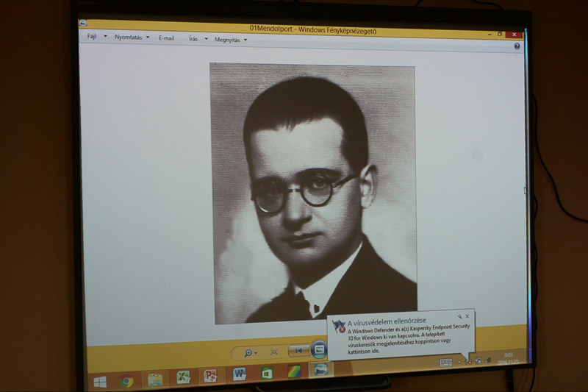Click the portrait photo in the viewer
The image size is (588, 392).
coord(313,193)
